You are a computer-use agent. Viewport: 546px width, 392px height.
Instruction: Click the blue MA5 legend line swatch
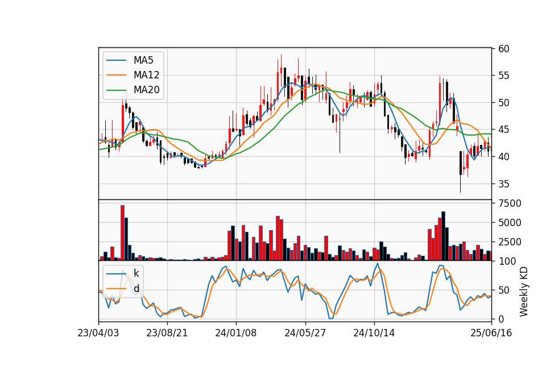click(116, 60)
